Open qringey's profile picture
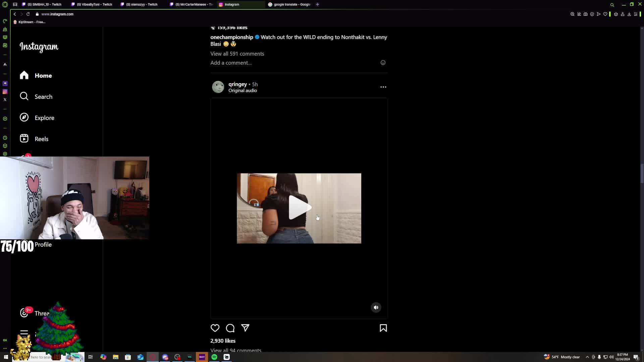 pos(218,87)
